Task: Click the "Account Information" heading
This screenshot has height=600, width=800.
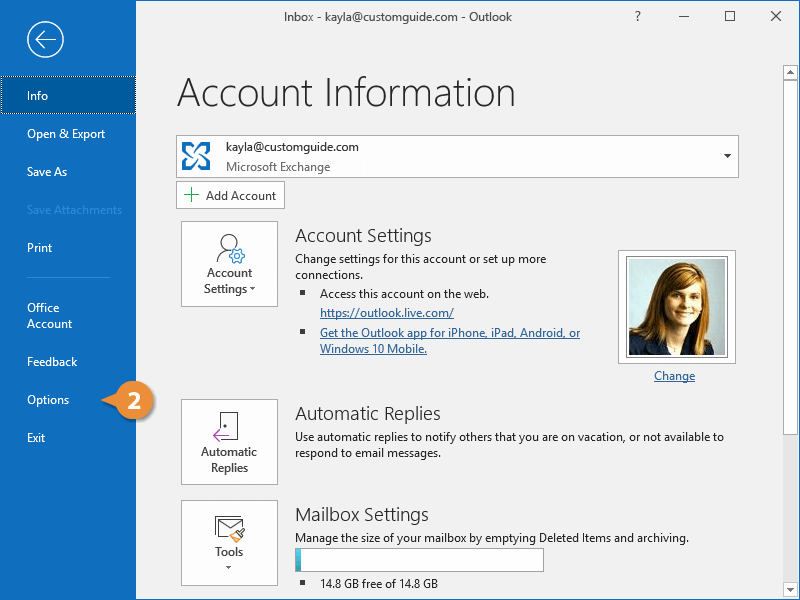Action: 346,93
